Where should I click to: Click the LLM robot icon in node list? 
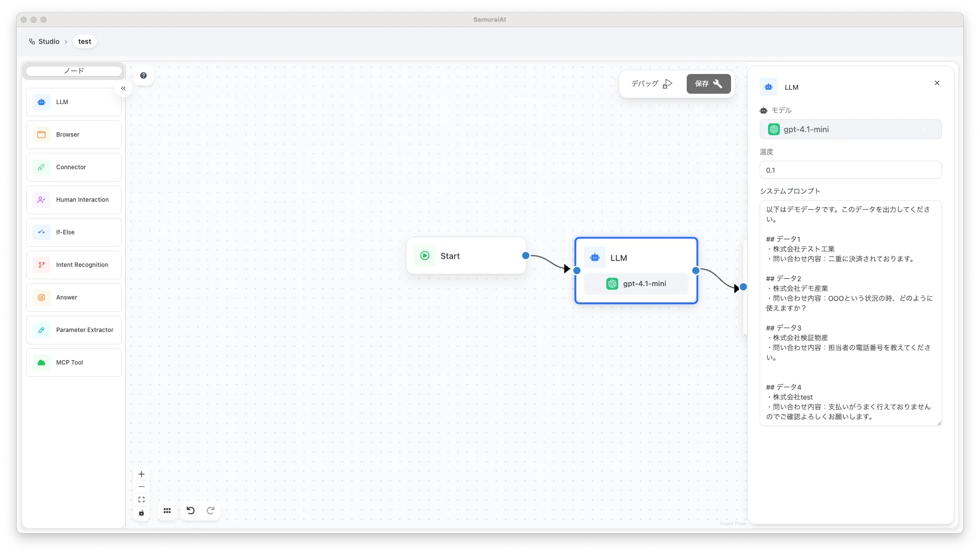[41, 102]
